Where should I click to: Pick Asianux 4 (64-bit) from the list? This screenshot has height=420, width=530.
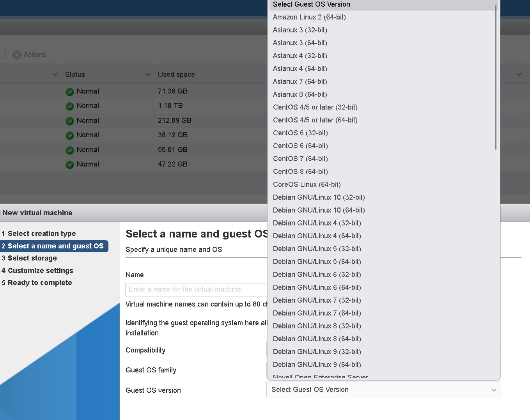tap(300, 69)
